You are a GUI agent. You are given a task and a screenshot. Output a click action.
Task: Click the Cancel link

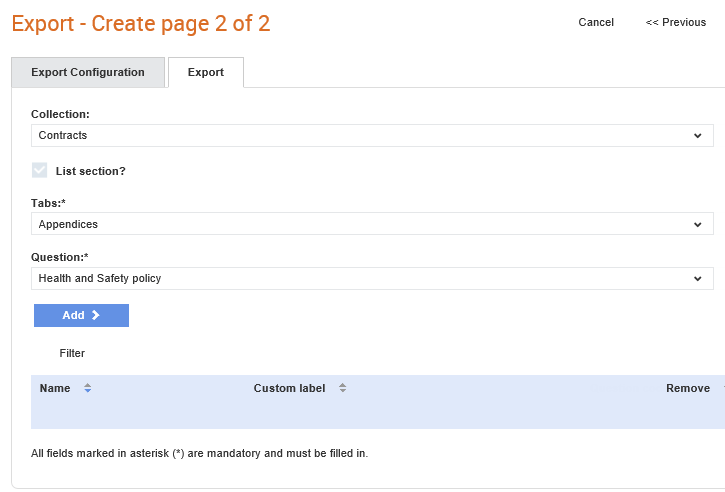(596, 22)
